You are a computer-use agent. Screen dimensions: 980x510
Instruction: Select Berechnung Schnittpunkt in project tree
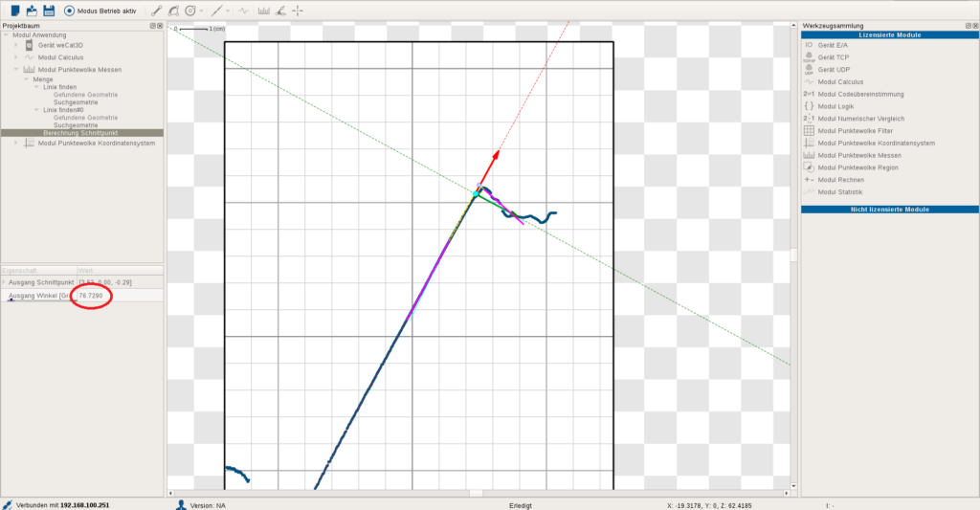79,133
